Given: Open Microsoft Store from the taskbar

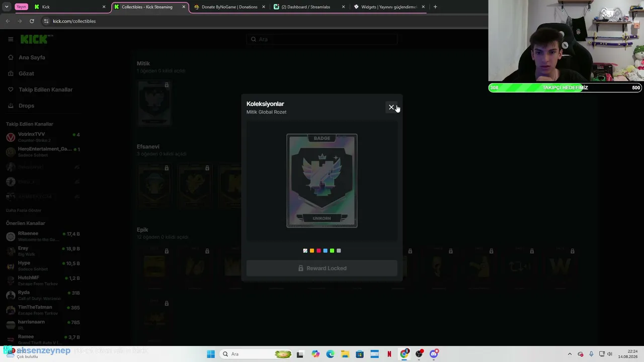Looking at the screenshot, I should pyautogui.click(x=360, y=354).
